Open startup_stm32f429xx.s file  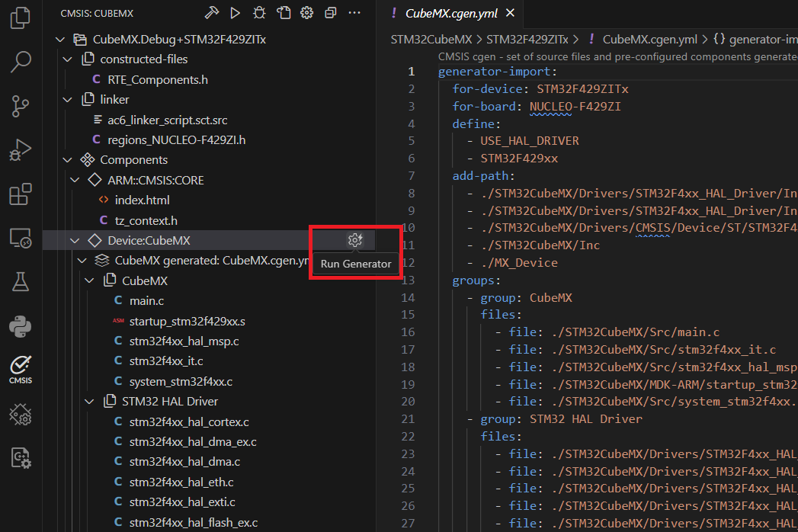coord(187,321)
